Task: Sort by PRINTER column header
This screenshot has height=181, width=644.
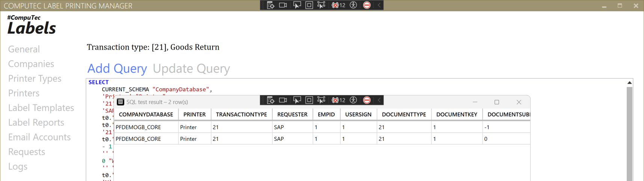Action: [195, 114]
